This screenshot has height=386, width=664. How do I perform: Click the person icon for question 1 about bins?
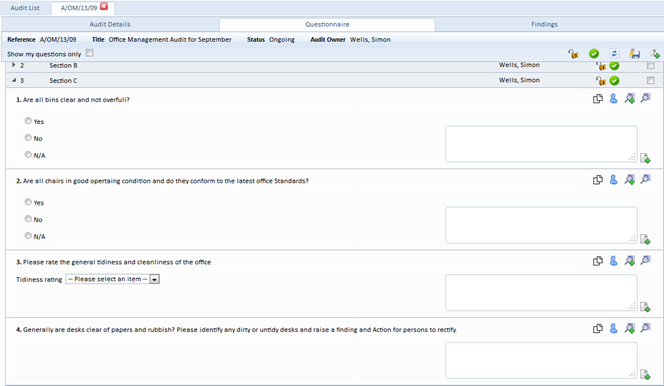(613, 99)
